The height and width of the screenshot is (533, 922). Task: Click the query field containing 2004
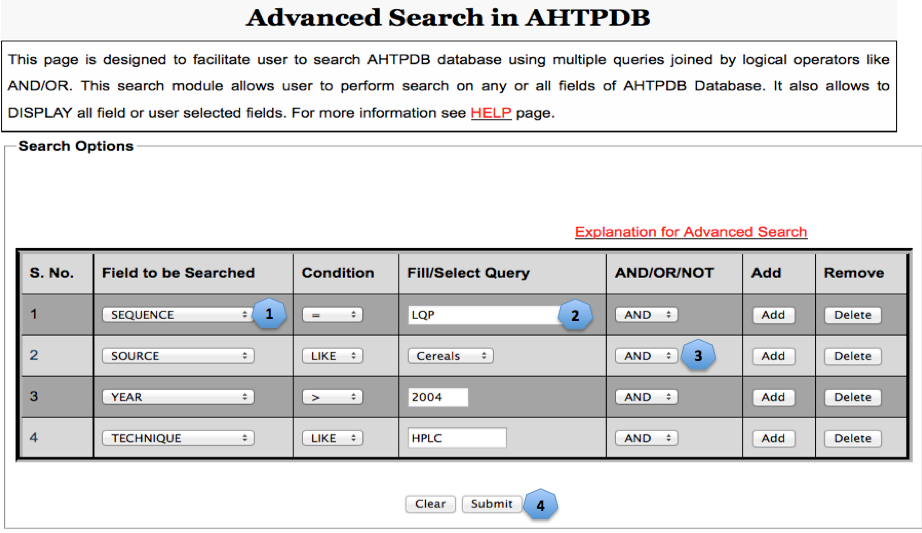(438, 397)
